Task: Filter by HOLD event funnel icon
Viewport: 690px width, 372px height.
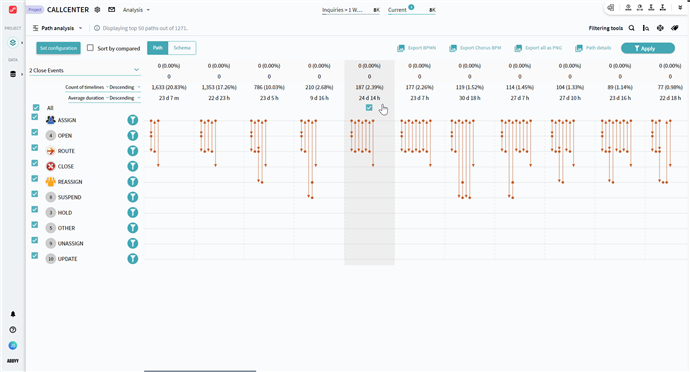Action: pos(132,213)
